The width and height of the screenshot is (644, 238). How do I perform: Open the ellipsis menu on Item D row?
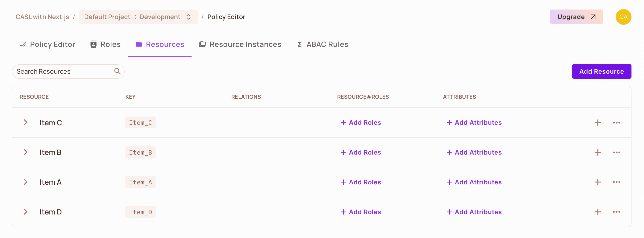click(617, 212)
